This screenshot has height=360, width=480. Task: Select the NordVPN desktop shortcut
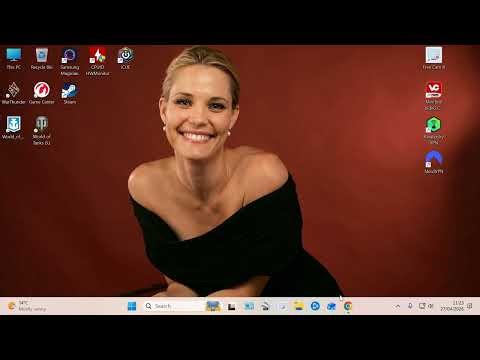pos(434,162)
